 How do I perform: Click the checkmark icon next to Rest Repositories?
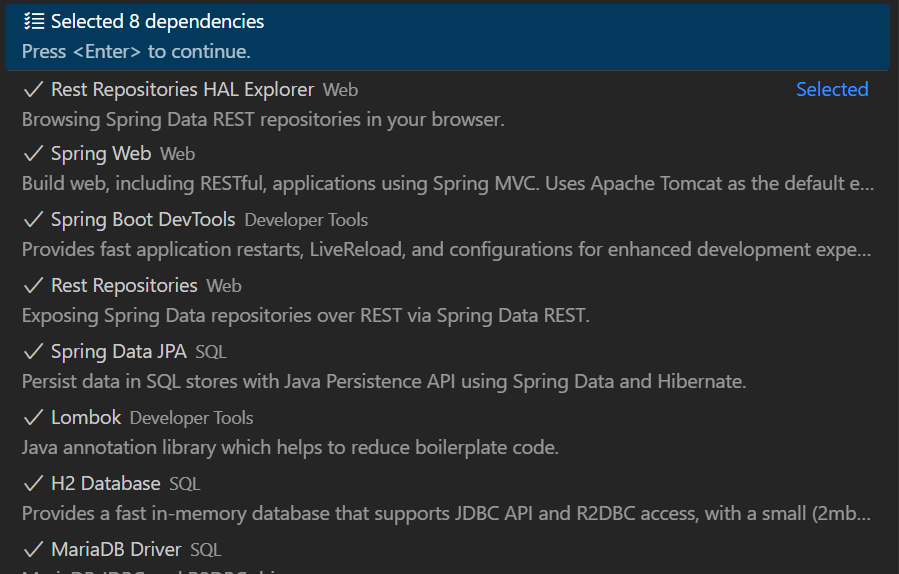click(33, 286)
